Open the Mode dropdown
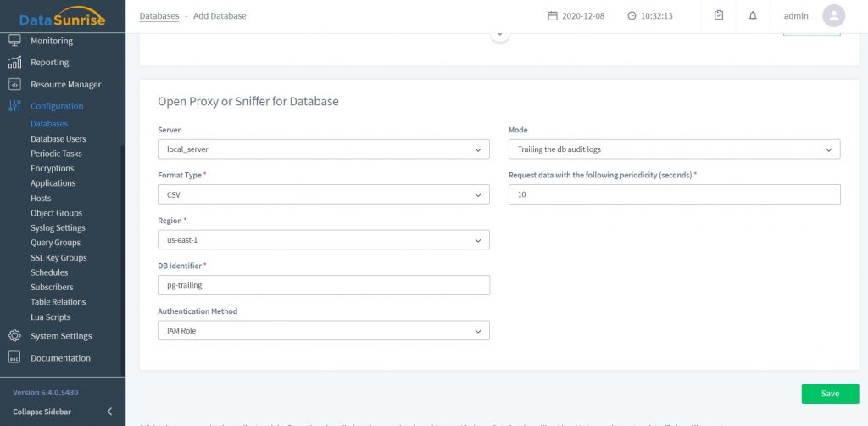This screenshot has width=868, height=426. point(674,149)
